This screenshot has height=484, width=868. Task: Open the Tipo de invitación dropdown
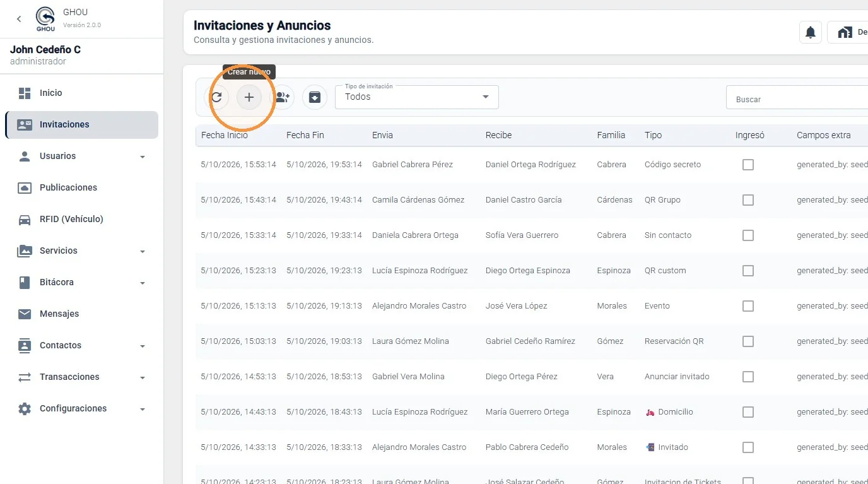point(417,97)
